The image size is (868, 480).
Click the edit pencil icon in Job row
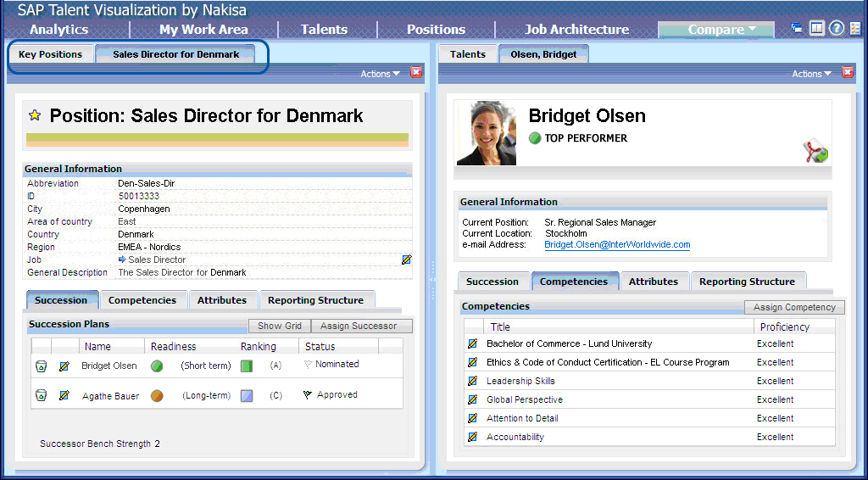coord(407,260)
